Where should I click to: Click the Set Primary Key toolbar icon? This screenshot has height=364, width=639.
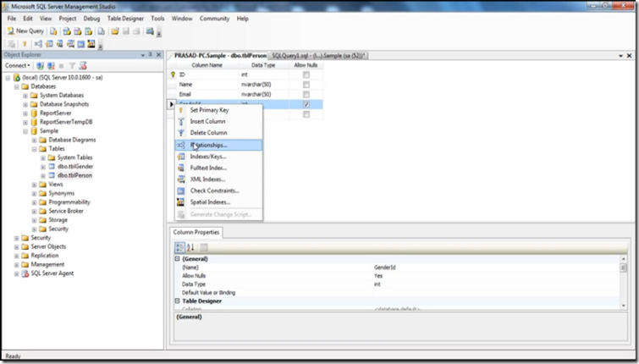point(25,44)
